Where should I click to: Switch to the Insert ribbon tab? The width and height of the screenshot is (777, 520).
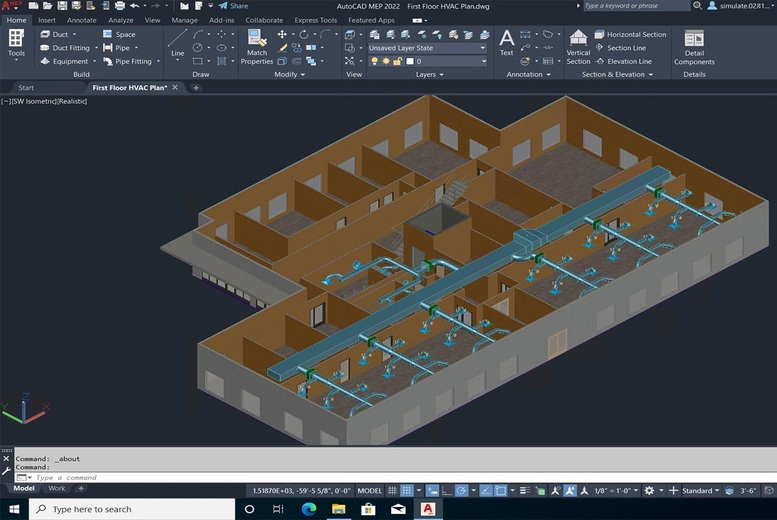[47, 20]
